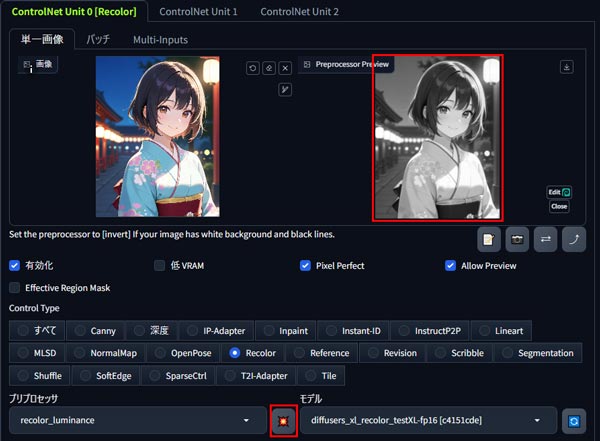
Task: Switch to ControlNet Unit 0 [Recolor] tab
Action: coord(74,11)
